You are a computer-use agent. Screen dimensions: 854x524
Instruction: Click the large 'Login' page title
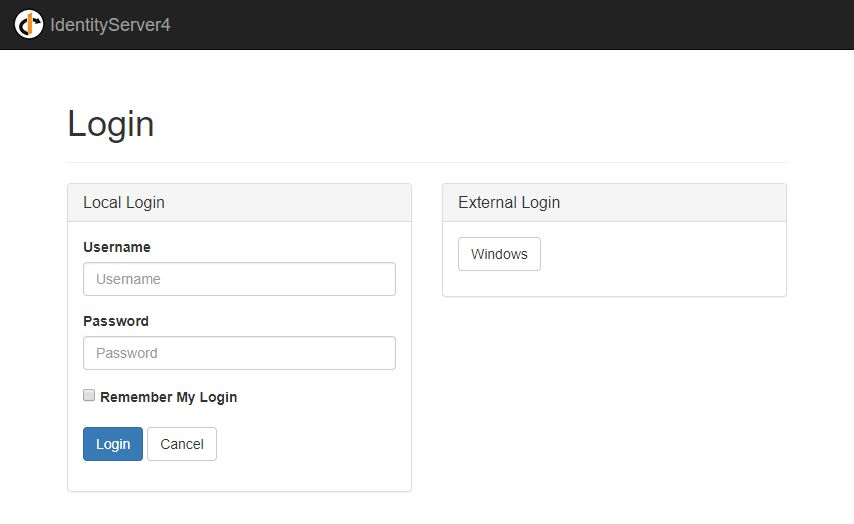pyautogui.click(x=111, y=124)
